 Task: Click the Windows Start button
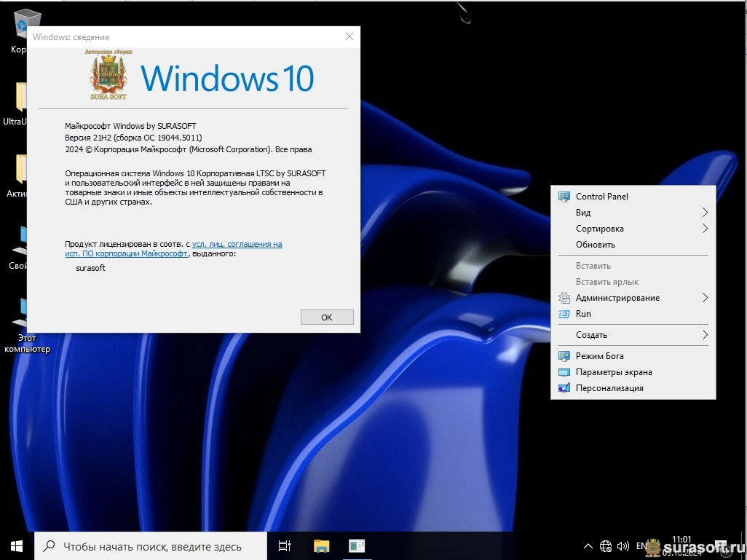16,545
